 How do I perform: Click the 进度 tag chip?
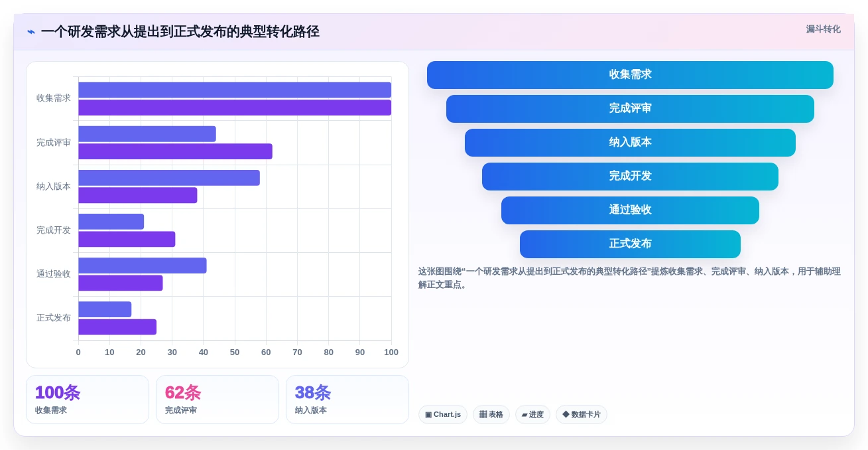click(532, 415)
